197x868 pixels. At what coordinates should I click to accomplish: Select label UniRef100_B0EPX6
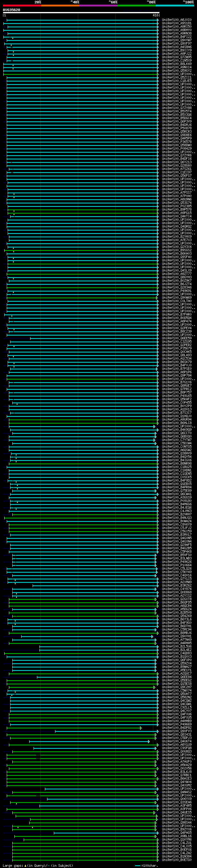(176, 850)
